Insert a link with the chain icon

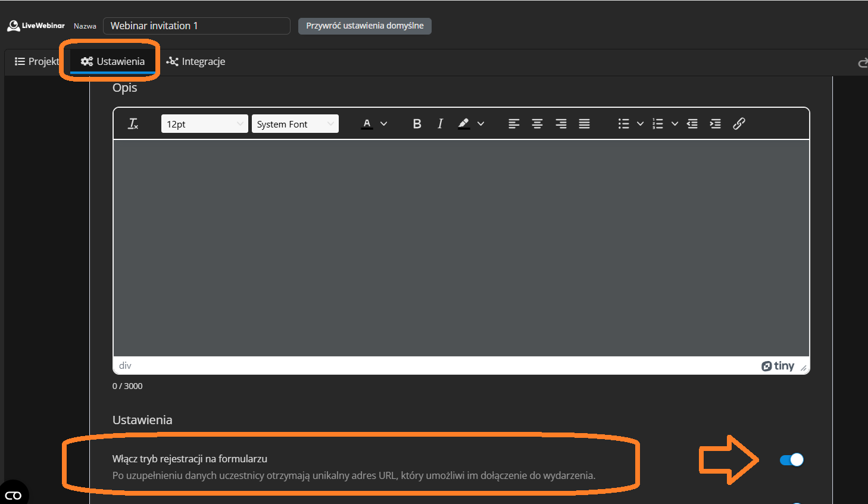(x=739, y=124)
